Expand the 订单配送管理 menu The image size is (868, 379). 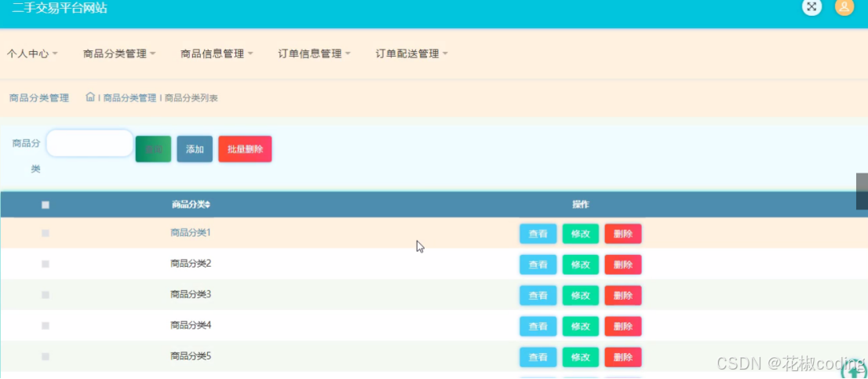(411, 53)
